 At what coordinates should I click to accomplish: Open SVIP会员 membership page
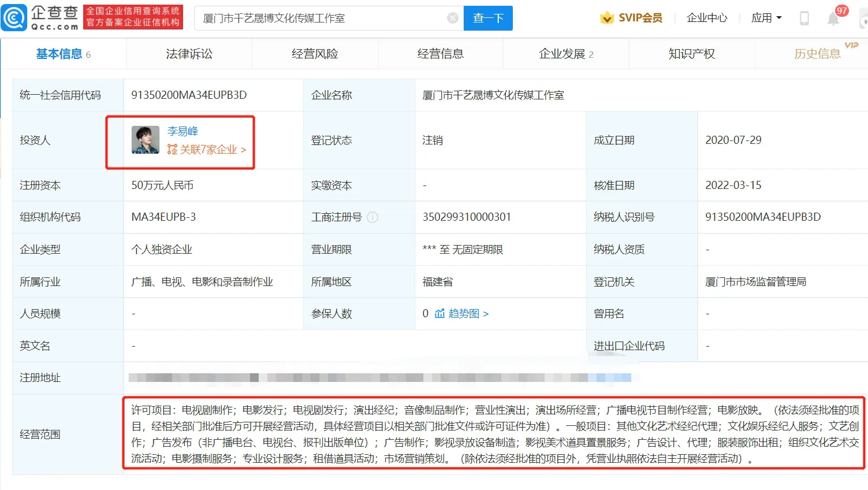click(x=640, y=18)
